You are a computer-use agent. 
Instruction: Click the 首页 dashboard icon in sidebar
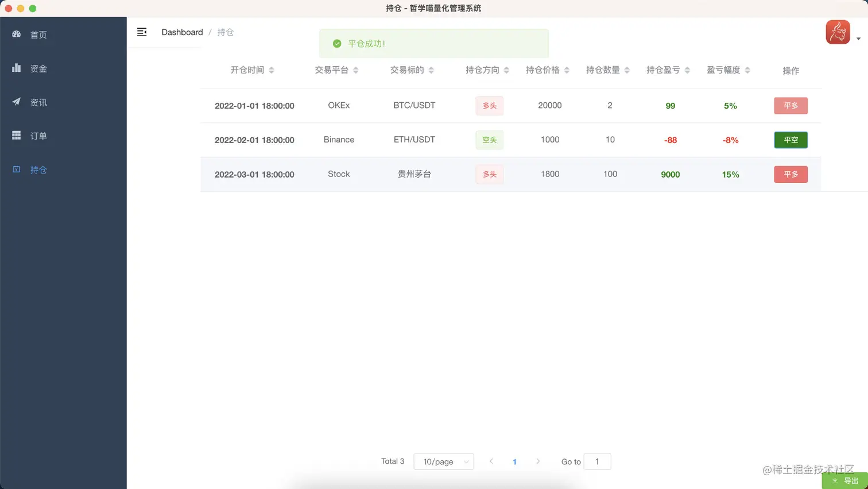(x=17, y=34)
